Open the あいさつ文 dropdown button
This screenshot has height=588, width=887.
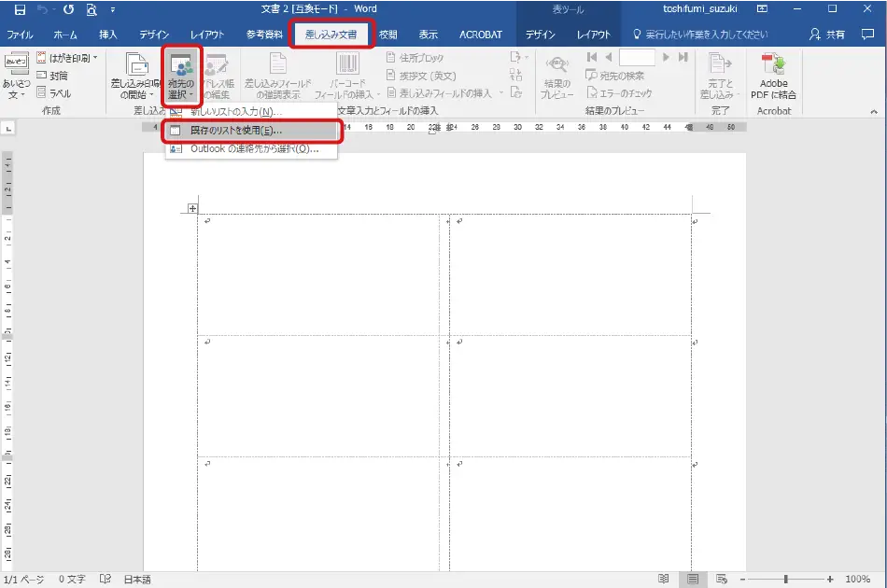(x=17, y=76)
